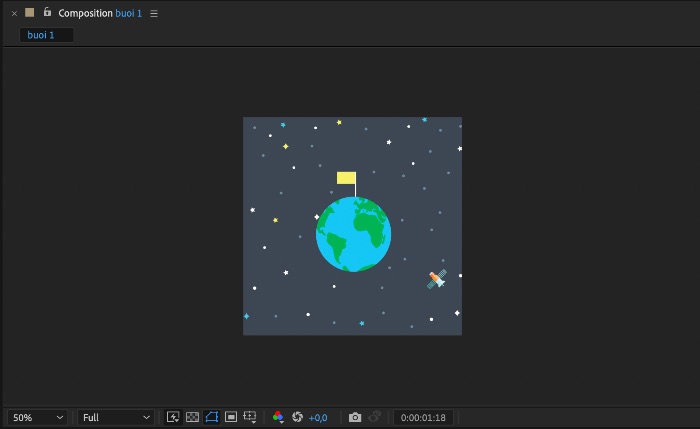Toggle the viewer lock icon
700x429 pixels.
coord(47,12)
